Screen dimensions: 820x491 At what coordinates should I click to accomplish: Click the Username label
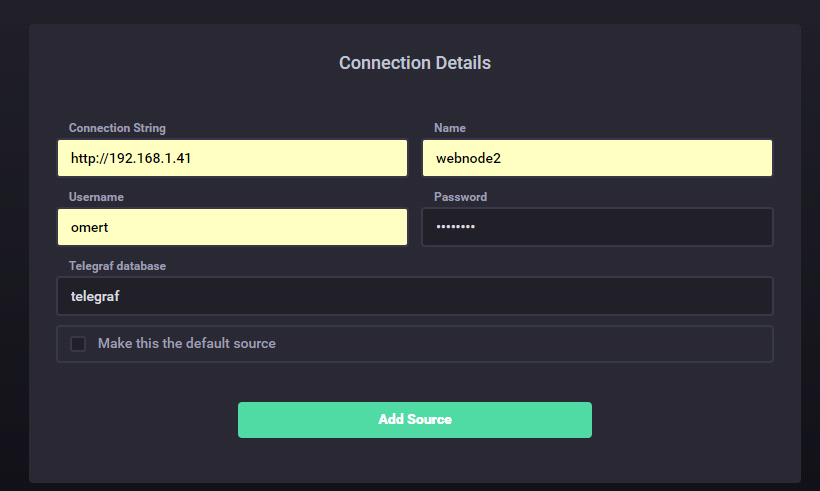(x=96, y=197)
